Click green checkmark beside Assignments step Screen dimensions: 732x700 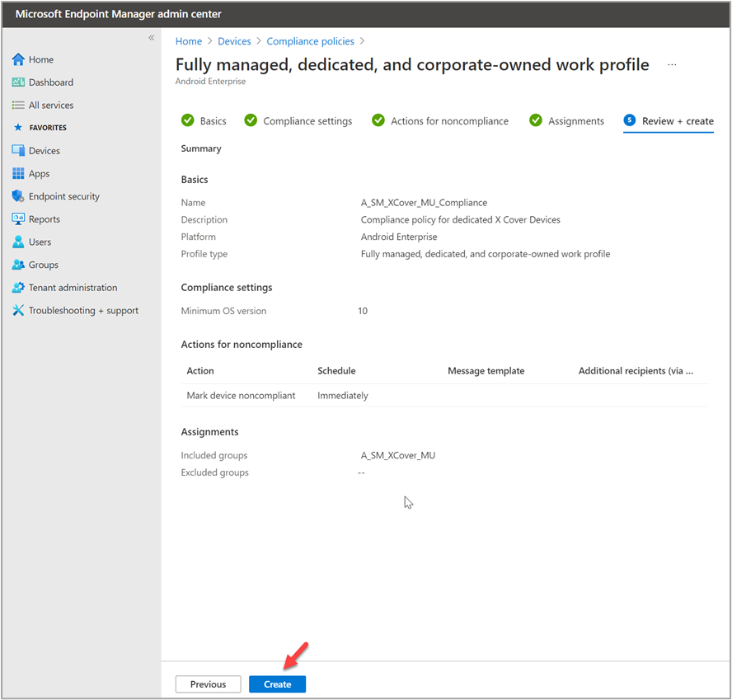pyautogui.click(x=536, y=120)
